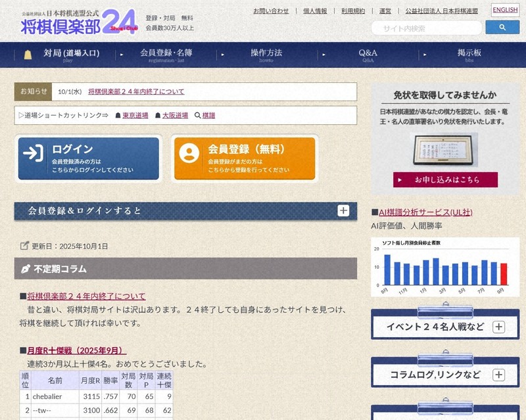Open the 操作方法 menu item
This screenshot has height=420, width=526.
pyautogui.click(x=266, y=55)
